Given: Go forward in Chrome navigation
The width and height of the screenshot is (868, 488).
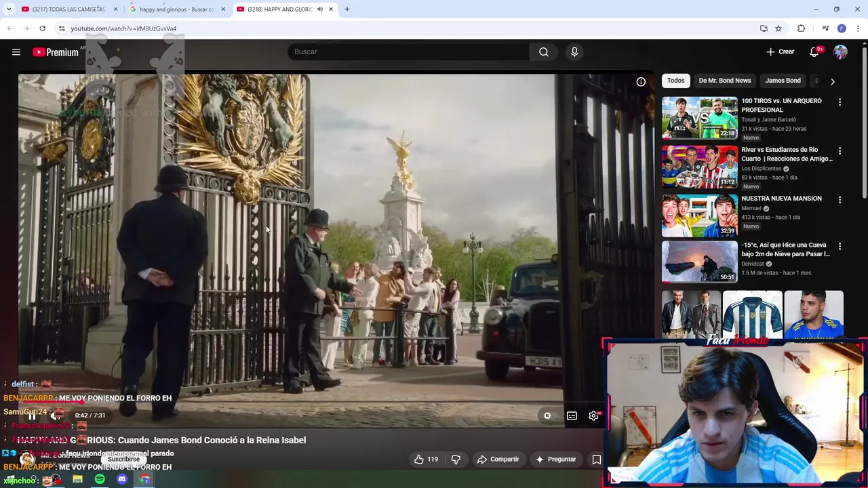Looking at the screenshot, I should [26, 28].
